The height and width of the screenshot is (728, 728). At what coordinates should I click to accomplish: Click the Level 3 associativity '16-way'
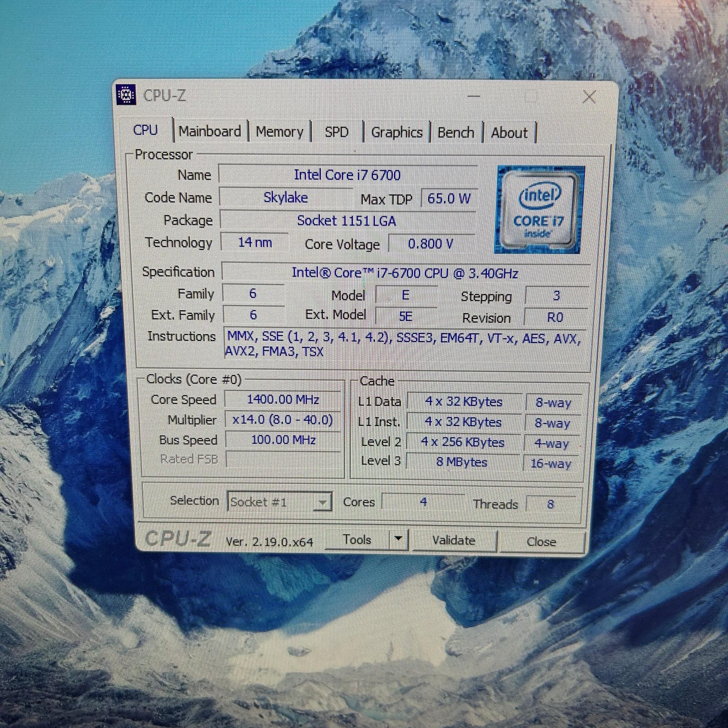(551, 464)
